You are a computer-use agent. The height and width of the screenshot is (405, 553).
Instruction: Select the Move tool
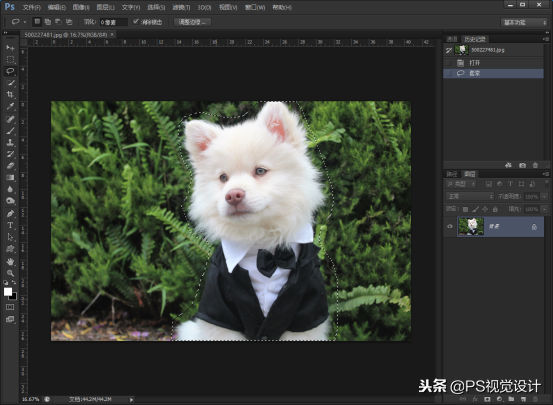10,48
